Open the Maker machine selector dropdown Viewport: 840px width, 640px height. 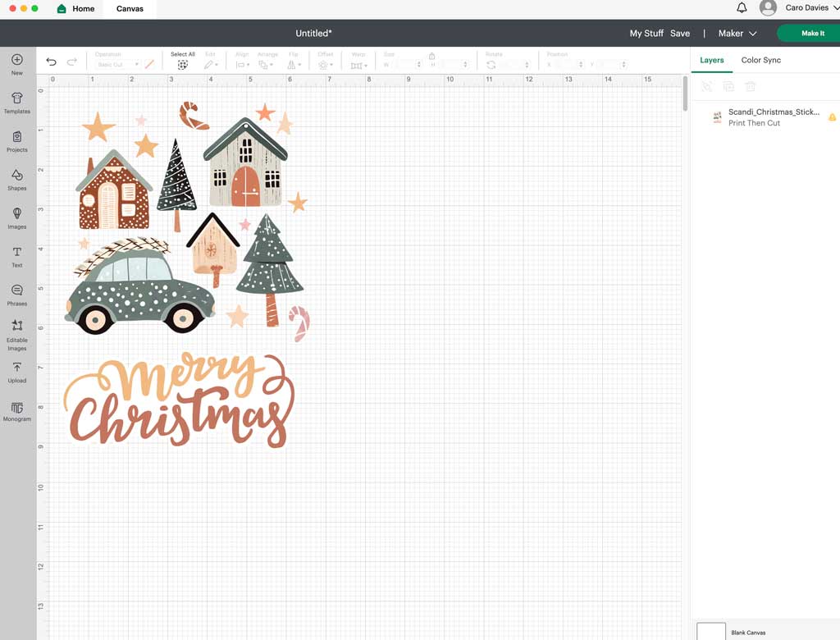(737, 34)
